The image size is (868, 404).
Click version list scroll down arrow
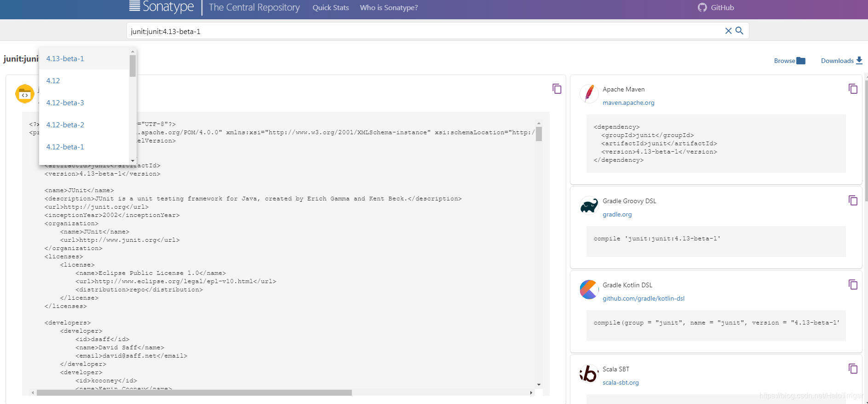click(132, 161)
